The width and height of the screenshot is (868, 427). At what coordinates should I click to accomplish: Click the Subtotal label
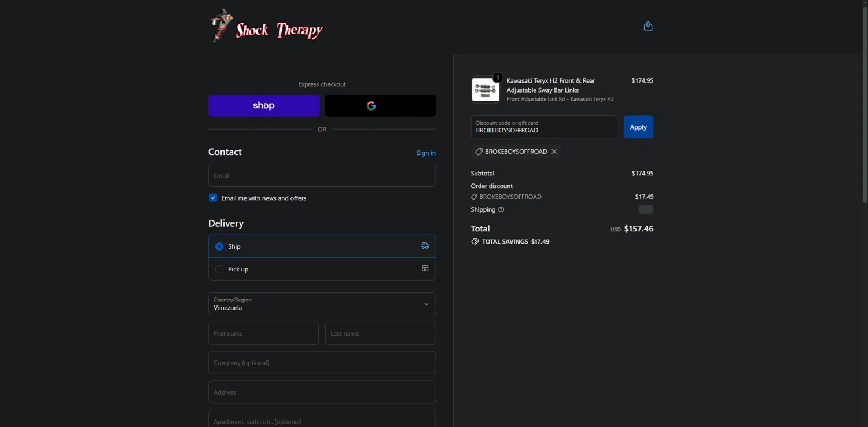483,173
